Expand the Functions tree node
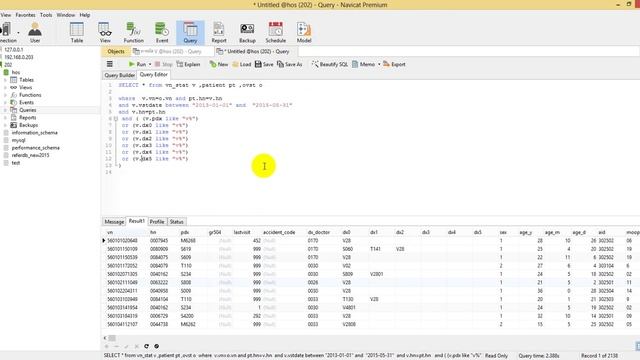This screenshot has height=360, width=640. [x=6, y=95]
